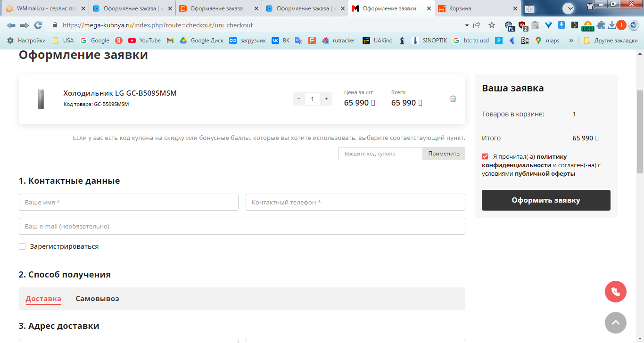
Task: Click the t-shirt theme icon in title bar
Action: pyautogui.click(x=590, y=6)
